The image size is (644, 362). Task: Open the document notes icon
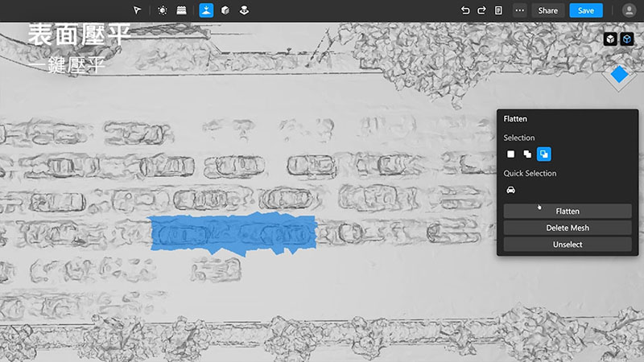[x=499, y=10]
